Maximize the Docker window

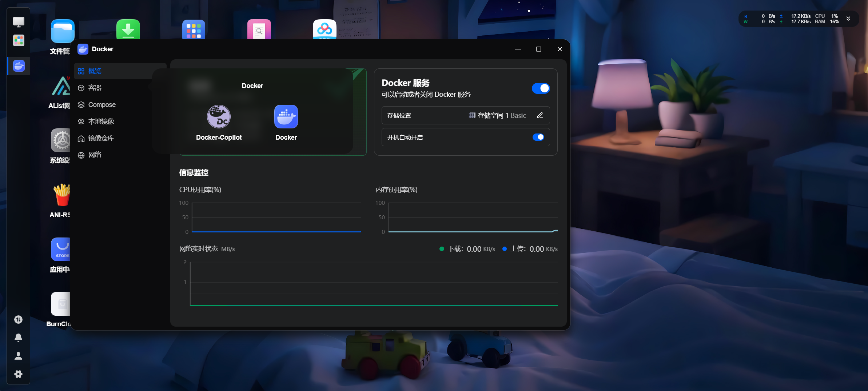(x=539, y=49)
